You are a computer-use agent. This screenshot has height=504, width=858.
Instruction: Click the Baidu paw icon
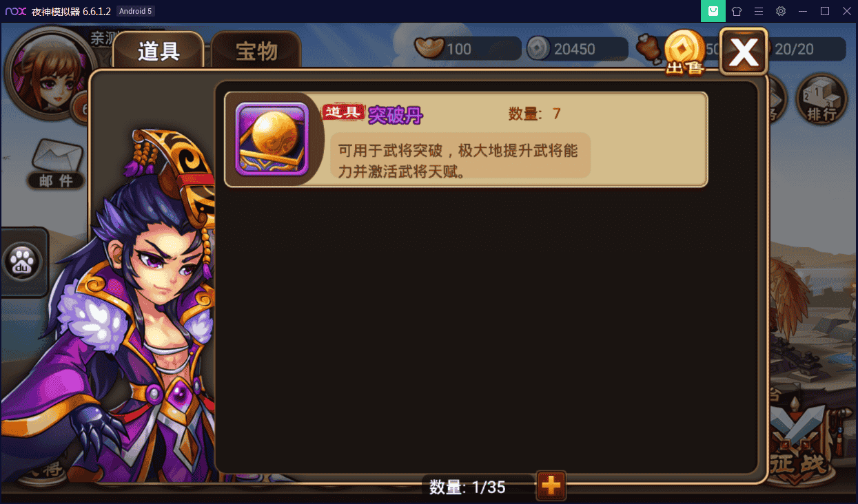point(23,262)
